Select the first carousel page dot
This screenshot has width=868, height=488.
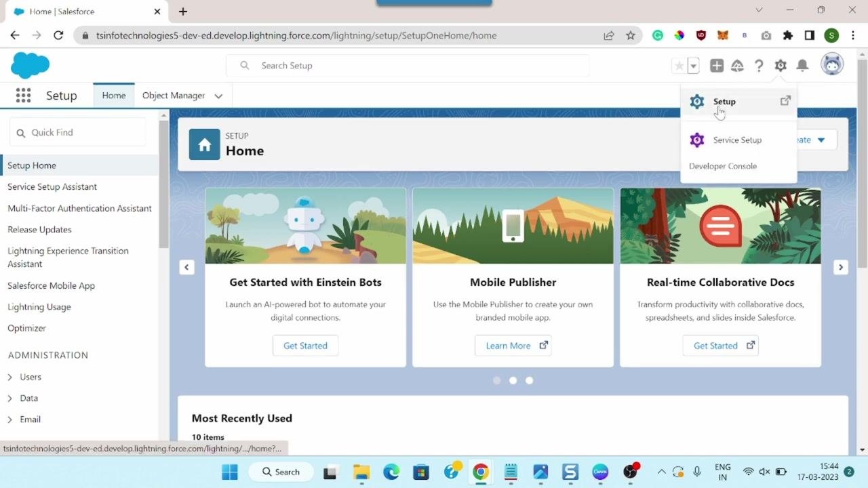(x=496, y=381)
